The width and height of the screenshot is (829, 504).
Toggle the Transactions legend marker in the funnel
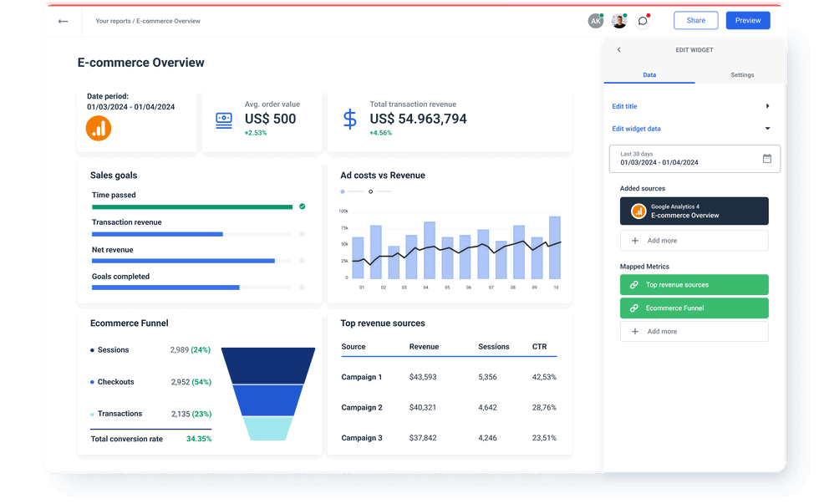pos(91,413)
